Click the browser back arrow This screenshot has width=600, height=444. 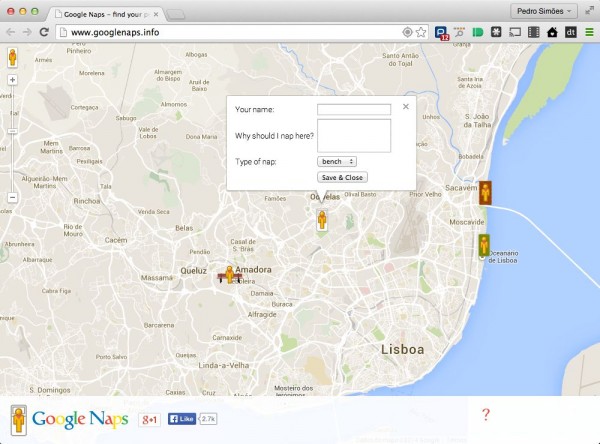tap(11, 32)
